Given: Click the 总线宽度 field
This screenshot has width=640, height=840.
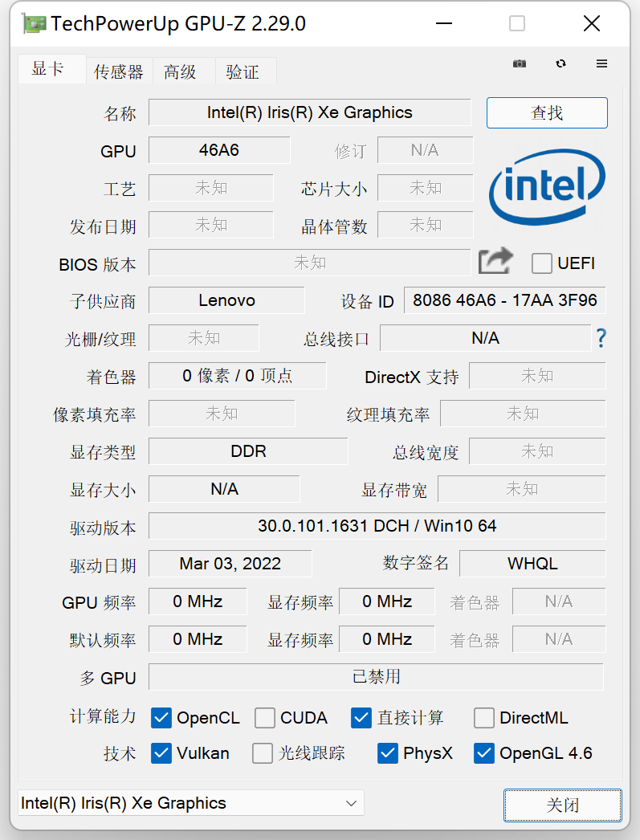Looking at the screenshot, I should [x=537, y=451].
